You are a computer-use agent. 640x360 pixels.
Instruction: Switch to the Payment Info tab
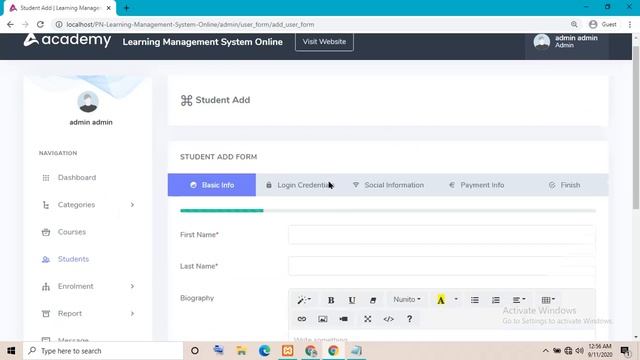476,185
